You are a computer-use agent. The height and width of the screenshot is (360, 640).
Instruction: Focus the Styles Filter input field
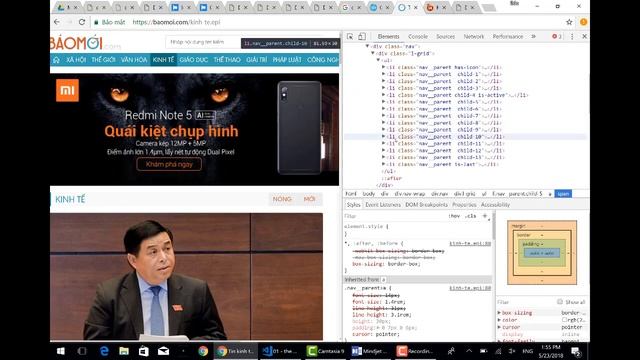click(394, 216)
